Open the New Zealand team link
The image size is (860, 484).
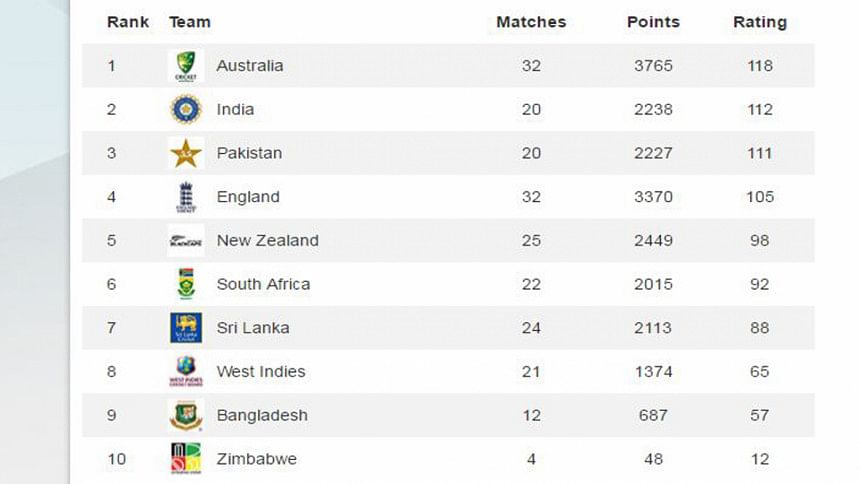[x=268, y=240]
